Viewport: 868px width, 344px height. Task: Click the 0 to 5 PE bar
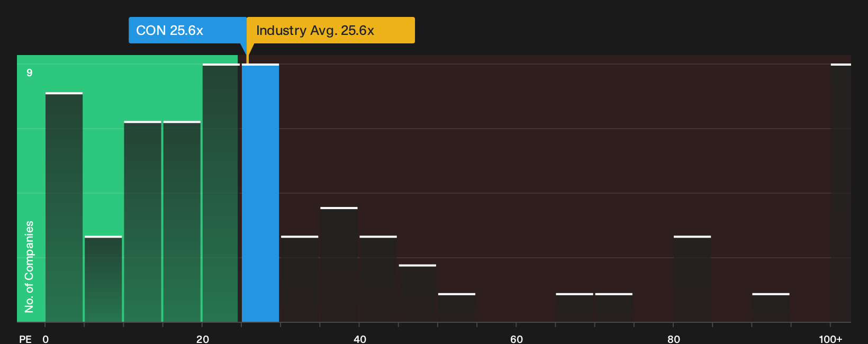click(64, 207)
